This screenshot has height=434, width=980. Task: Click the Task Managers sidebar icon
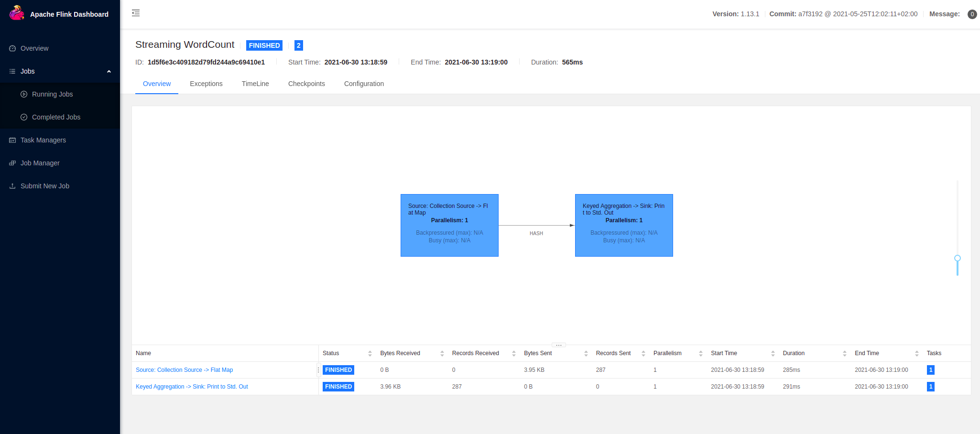click(x=12, y=140)
